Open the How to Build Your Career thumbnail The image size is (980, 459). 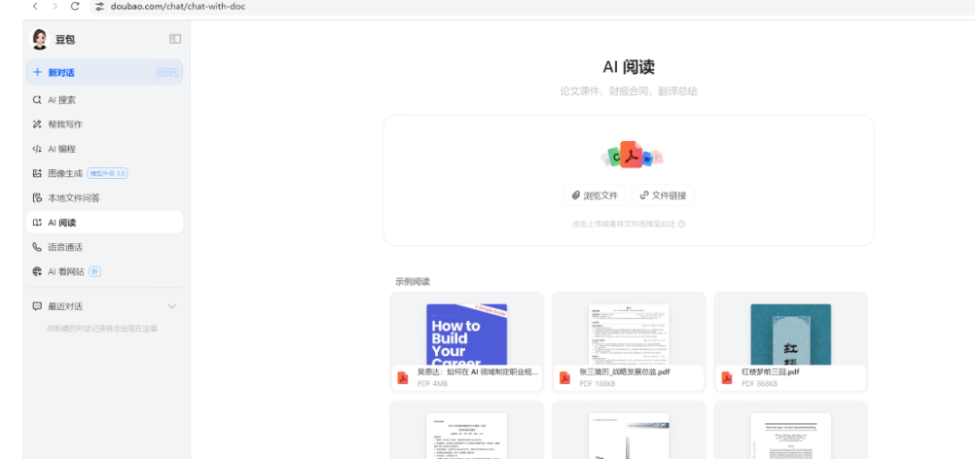466,335
